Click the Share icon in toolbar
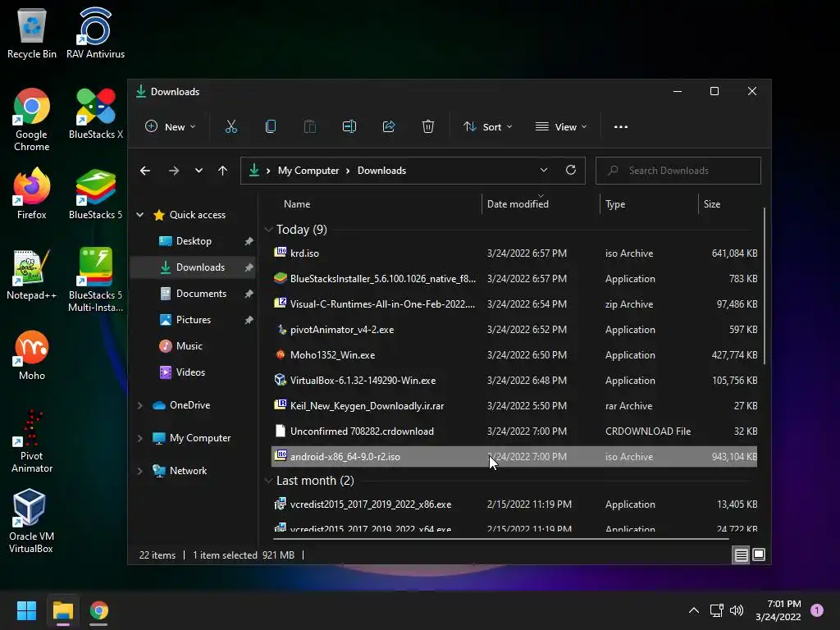 click(389, 127)
